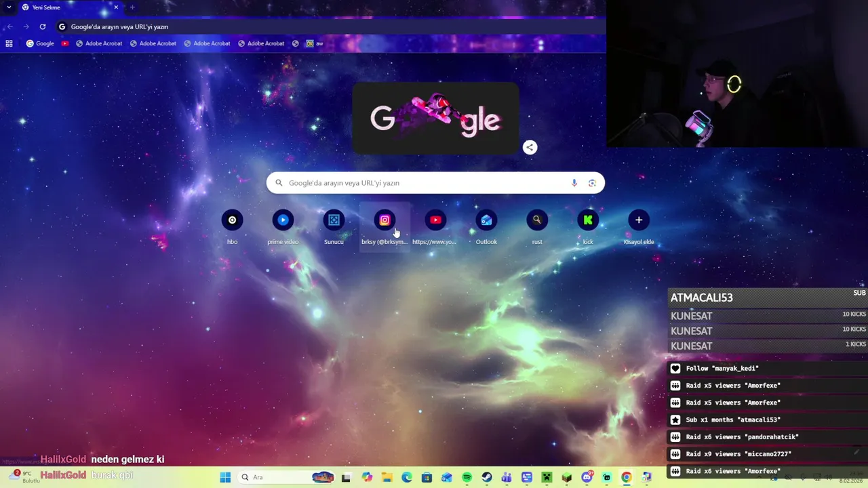Open Steam from the taskbar
This screenshot has width=868, height=488.
click(x=487, y=477)
